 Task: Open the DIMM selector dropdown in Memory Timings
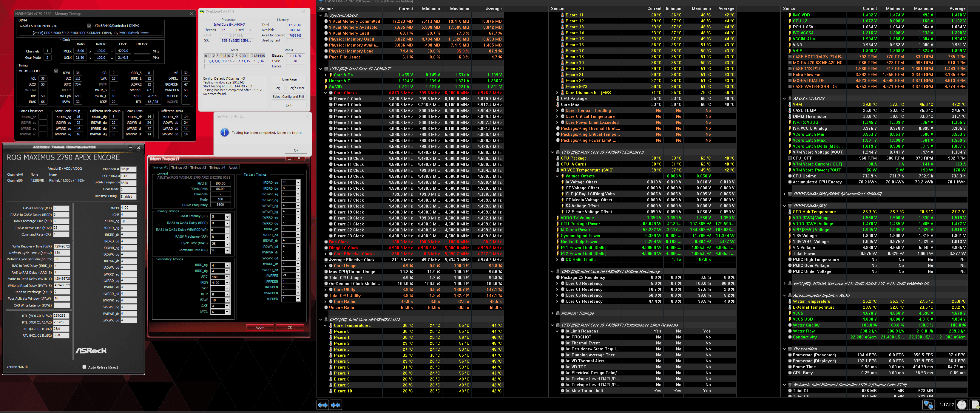click(89, 26)
